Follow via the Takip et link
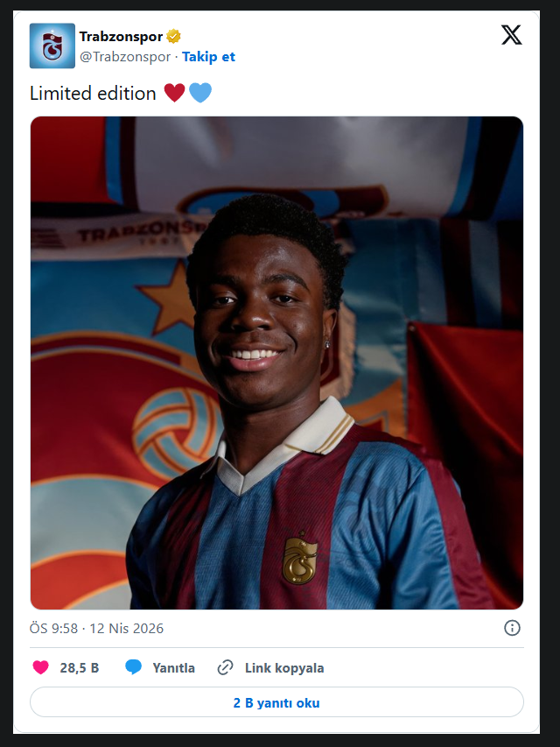Image resolution: width=560 pixels, height=747 pixels. tap(208, 57)
